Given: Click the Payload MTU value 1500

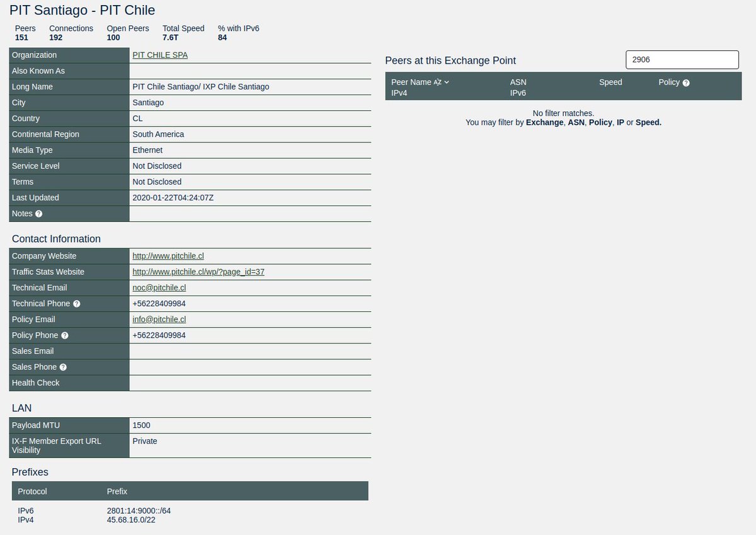Looking at the screenshot, I should 141,425.
